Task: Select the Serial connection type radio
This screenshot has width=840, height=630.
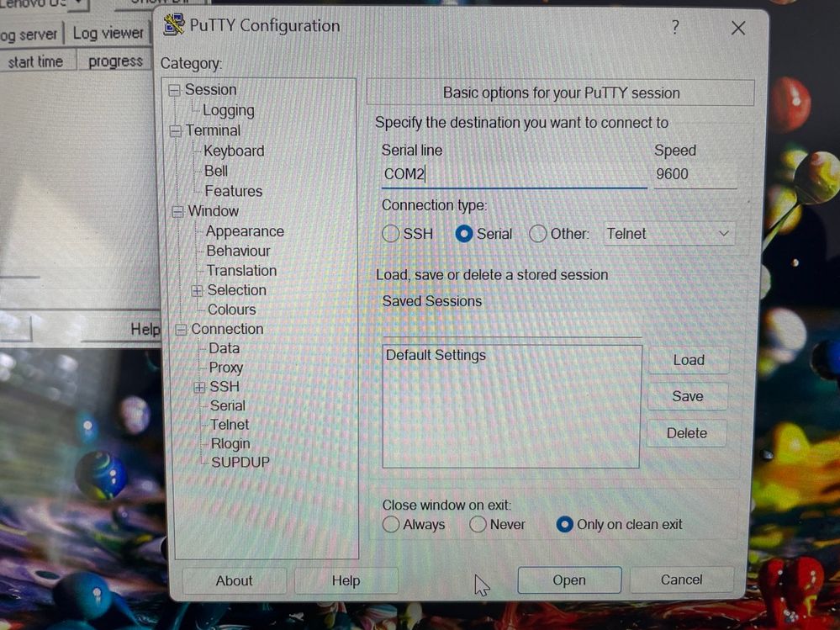Action: [464, 234]
